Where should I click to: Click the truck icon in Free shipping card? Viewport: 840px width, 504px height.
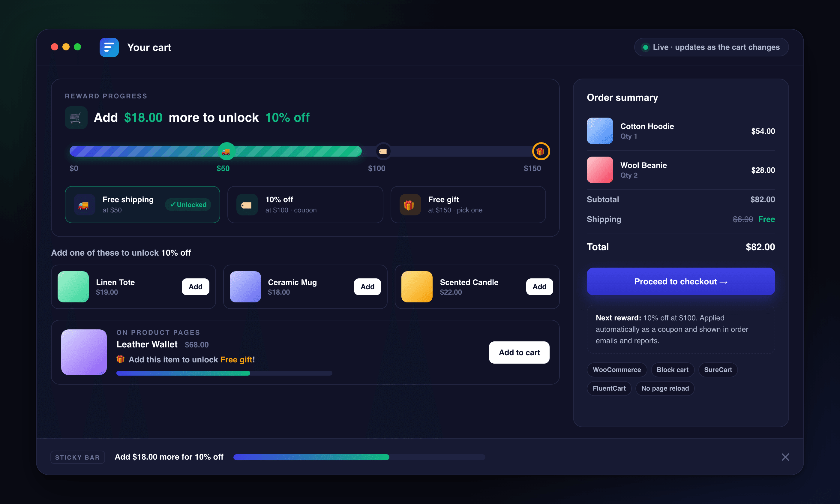coord(84,205)
